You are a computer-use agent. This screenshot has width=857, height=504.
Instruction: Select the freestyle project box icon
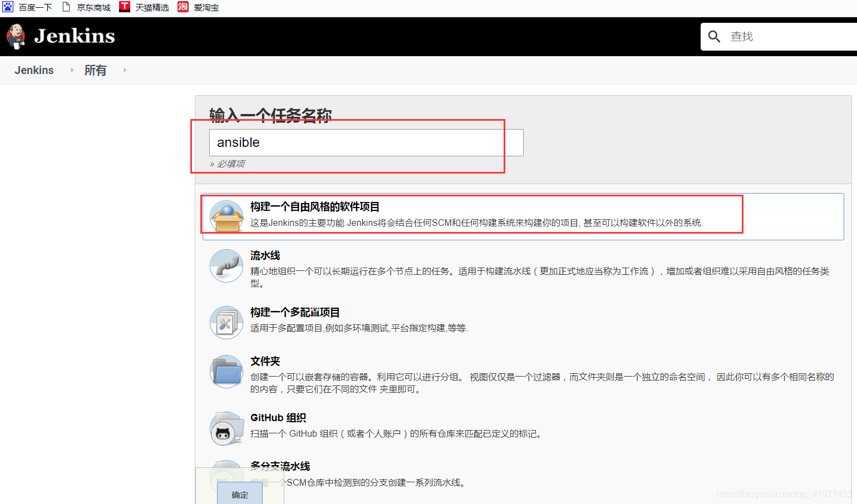click(x=226, y=216)
